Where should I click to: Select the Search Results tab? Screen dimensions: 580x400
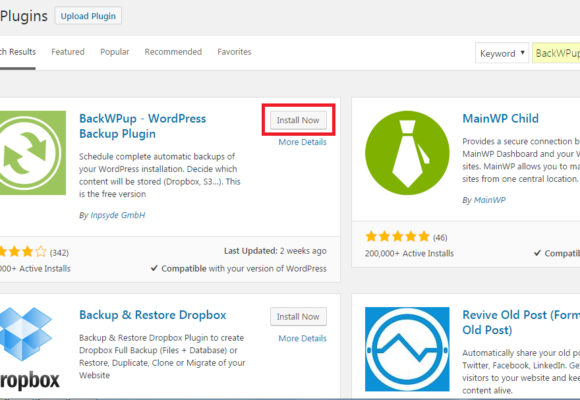coord(17,52)
